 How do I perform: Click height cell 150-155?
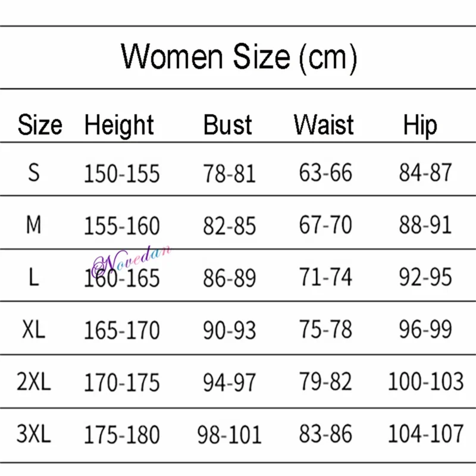tap(122, 174)
